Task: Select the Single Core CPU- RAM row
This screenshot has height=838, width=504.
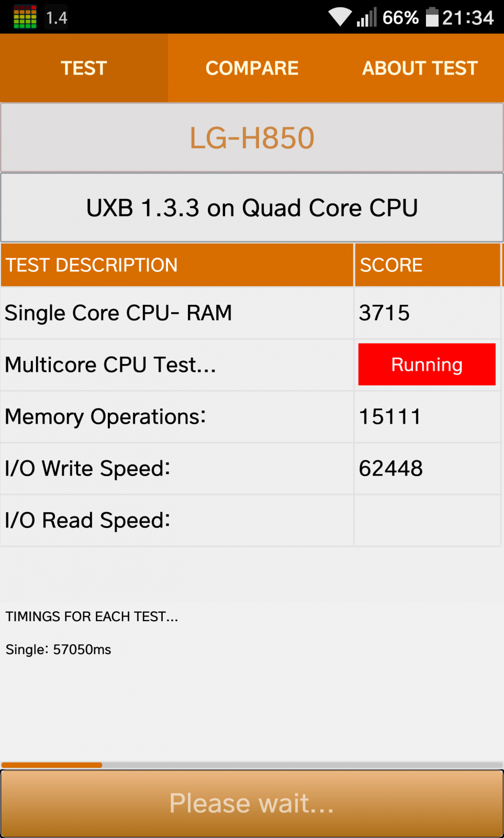Action: [x=251, y=313]
